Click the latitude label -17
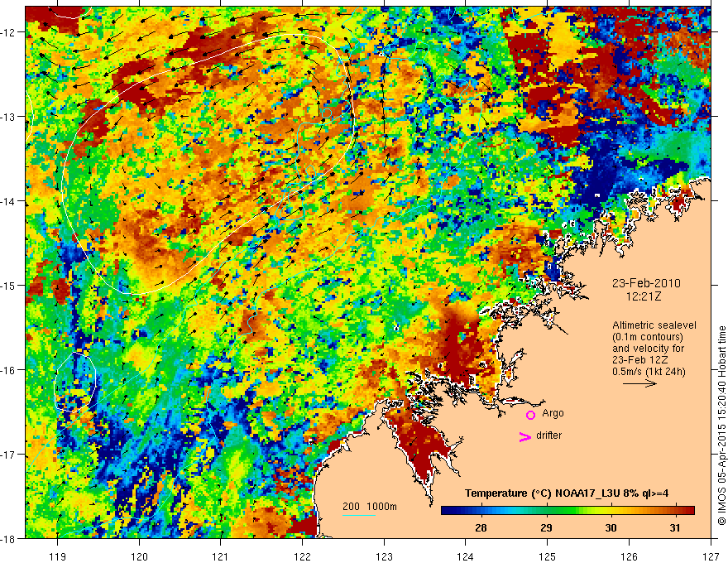The image size is (728, 563). pyautogui.click(x=9, y=455)
